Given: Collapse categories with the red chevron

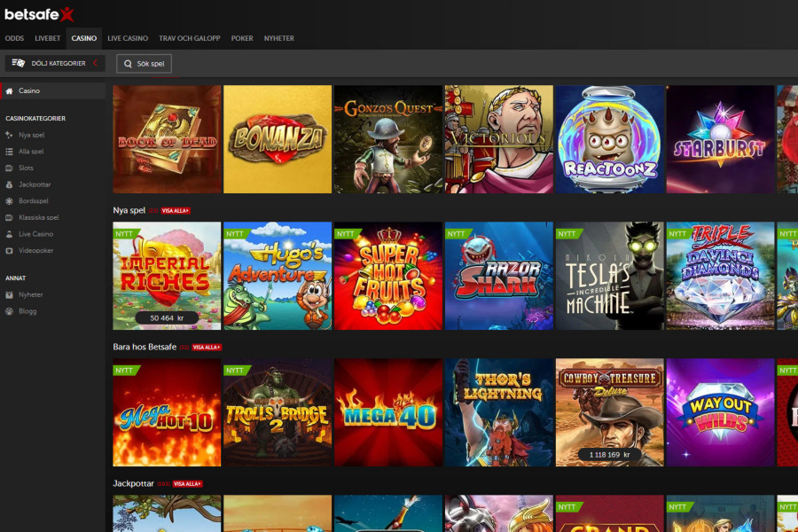Looking at the screenshot, I should click(x=95, y=63).
